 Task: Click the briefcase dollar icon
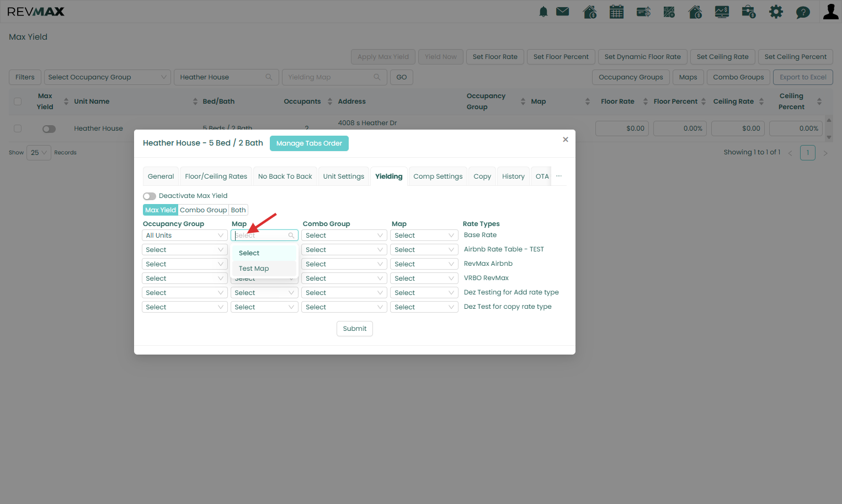749,12
